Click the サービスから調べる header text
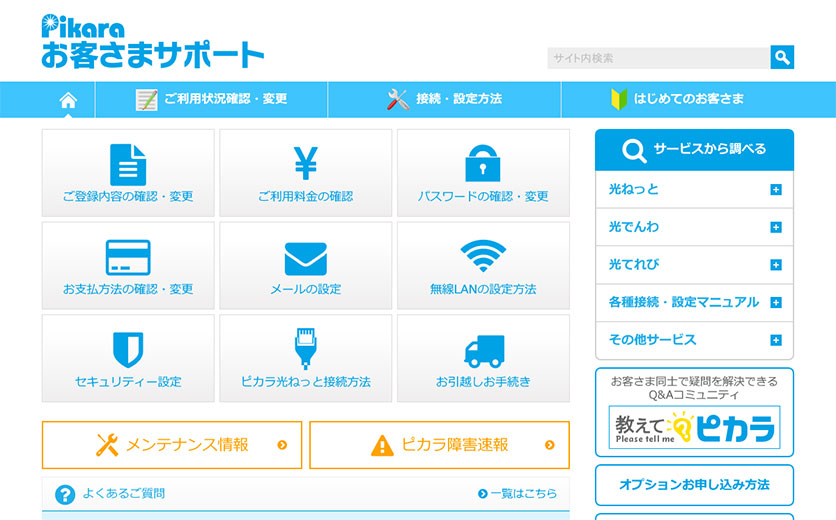 pos(710,149)
